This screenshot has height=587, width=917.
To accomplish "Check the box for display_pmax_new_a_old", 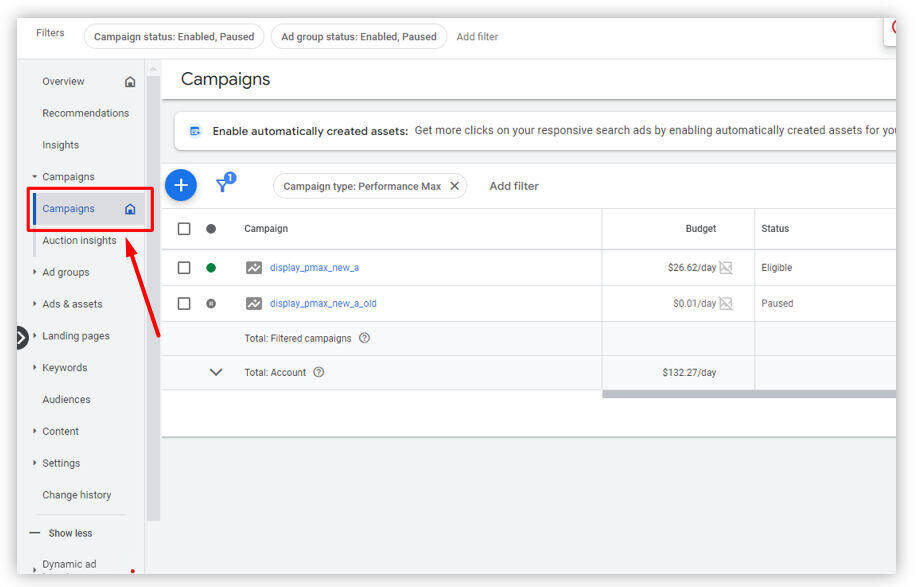I will click(184, 303).
